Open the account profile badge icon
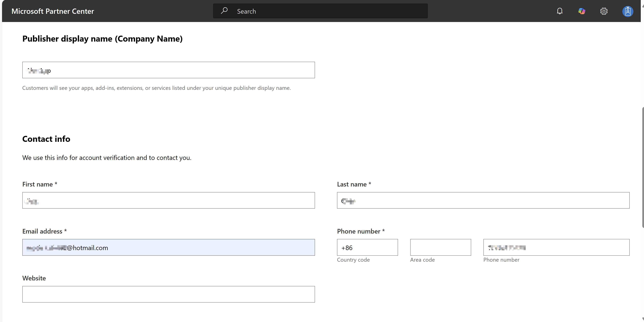The height and width of the screenshot is (322, 644). [628, 11]
